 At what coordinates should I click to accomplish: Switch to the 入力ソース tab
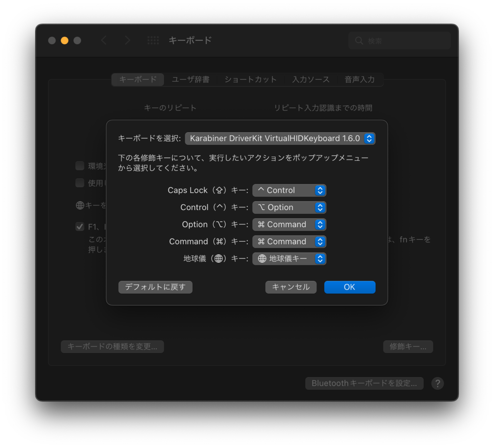311,79
